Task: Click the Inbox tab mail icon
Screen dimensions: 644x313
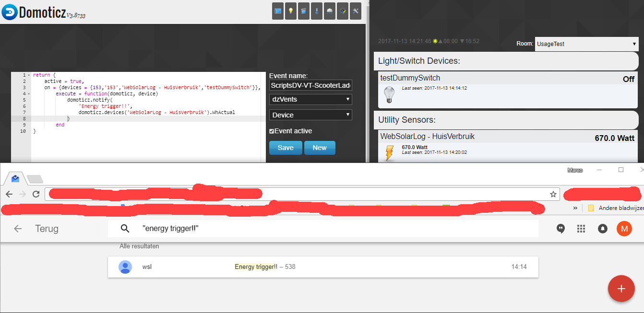Action: click(15, 178)
